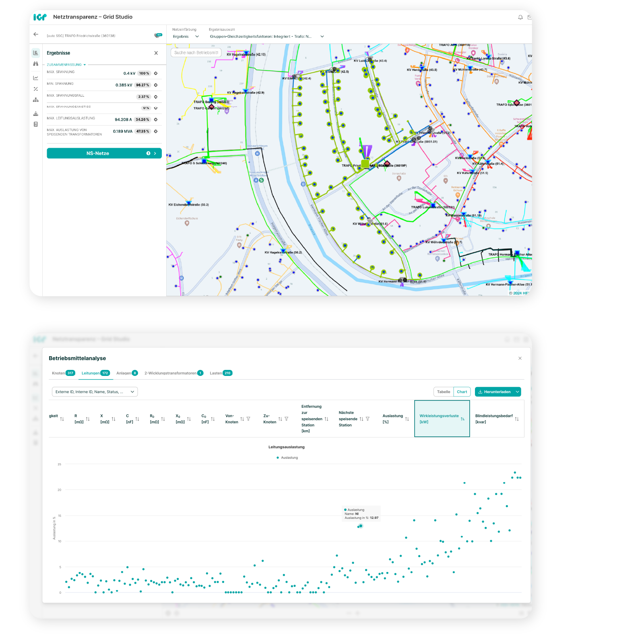The height and width of the screenshot is (644, 644).
Task: Click the Wirkleistungsverluste [kW] column header
Action: point(442,419)
